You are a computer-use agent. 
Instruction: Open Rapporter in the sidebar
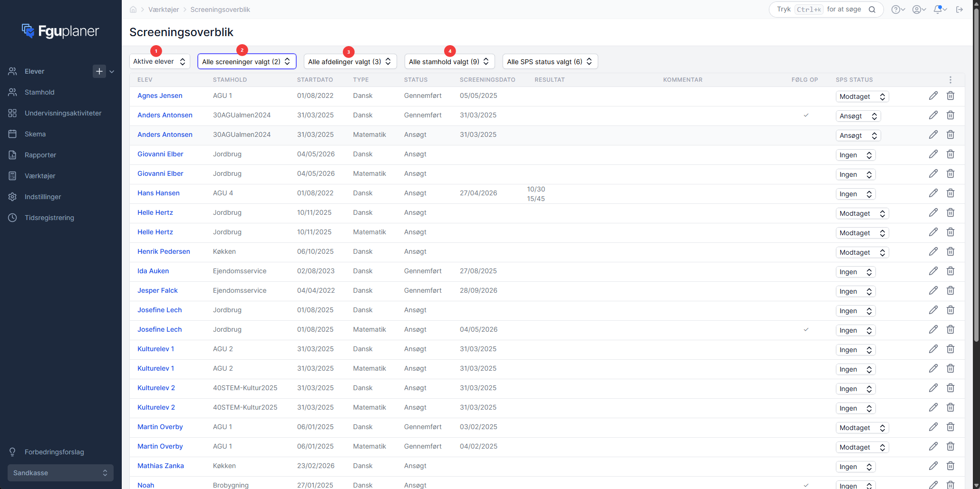(40, 155)
